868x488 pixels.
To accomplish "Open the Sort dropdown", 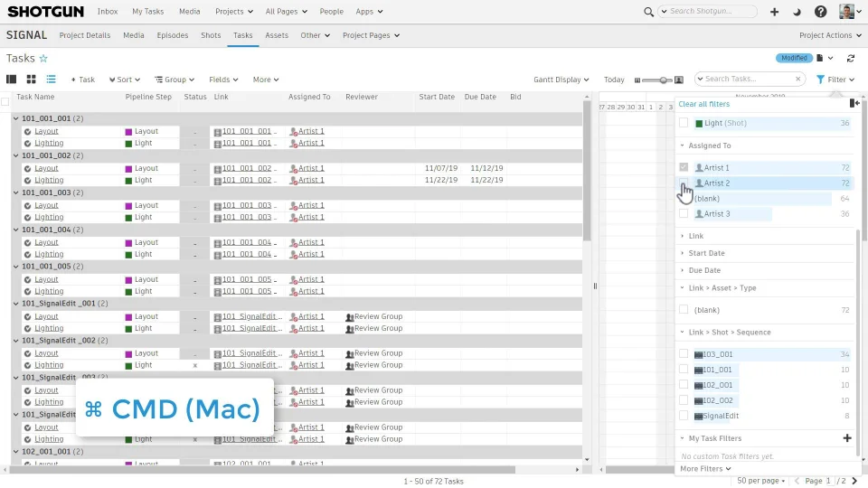I will point(125,80).
